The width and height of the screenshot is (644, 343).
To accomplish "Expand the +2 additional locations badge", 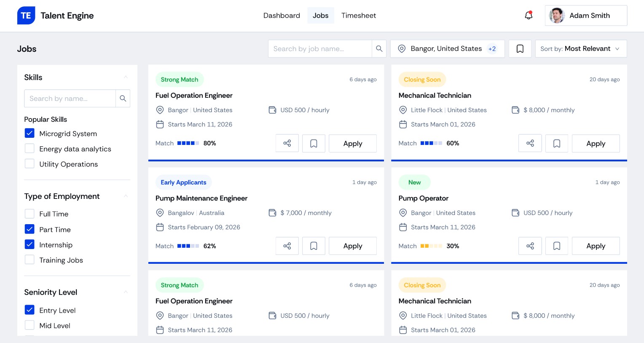I will tap(492, 49).
